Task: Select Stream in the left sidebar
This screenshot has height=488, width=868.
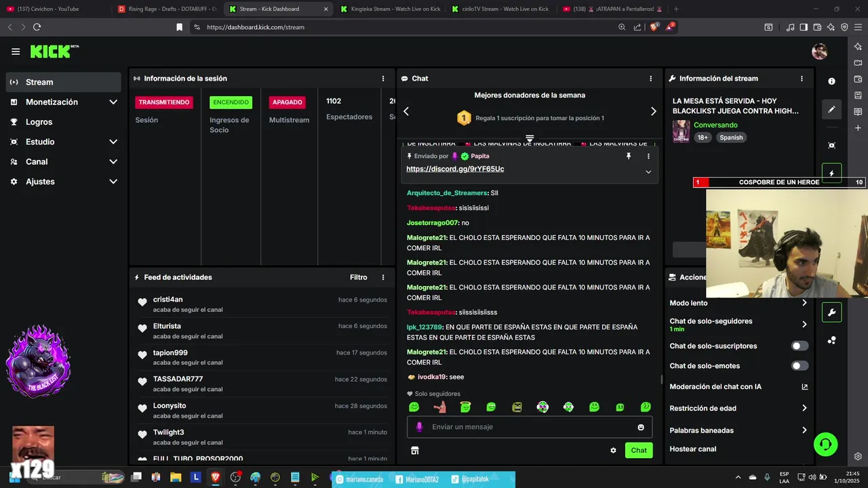Action: [x=64, y=82]
